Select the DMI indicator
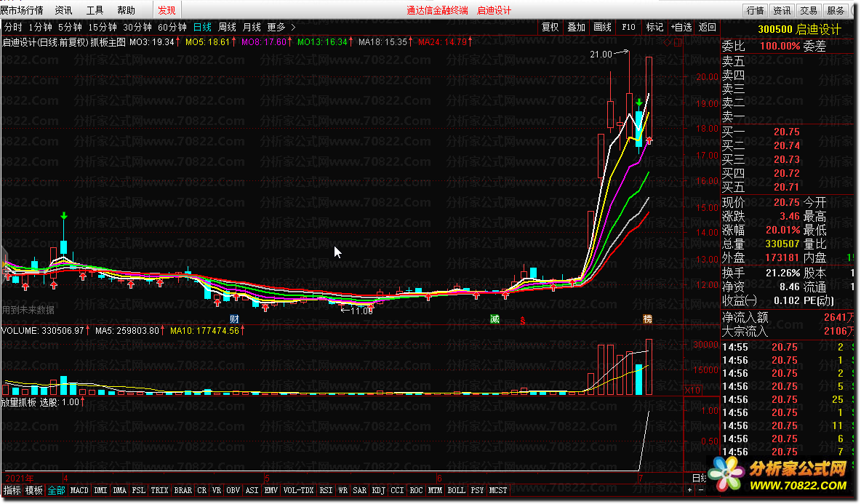This screenshot has width=861, height=504. (100, 490)
